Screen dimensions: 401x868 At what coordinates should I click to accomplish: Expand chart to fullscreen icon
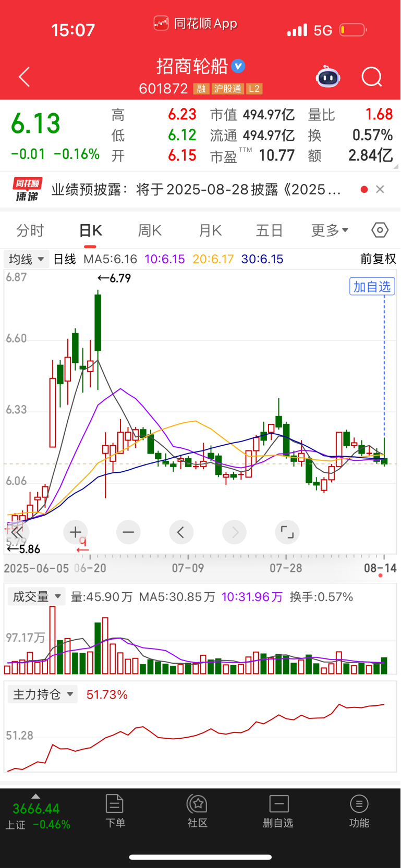click(x=287, y=532)
